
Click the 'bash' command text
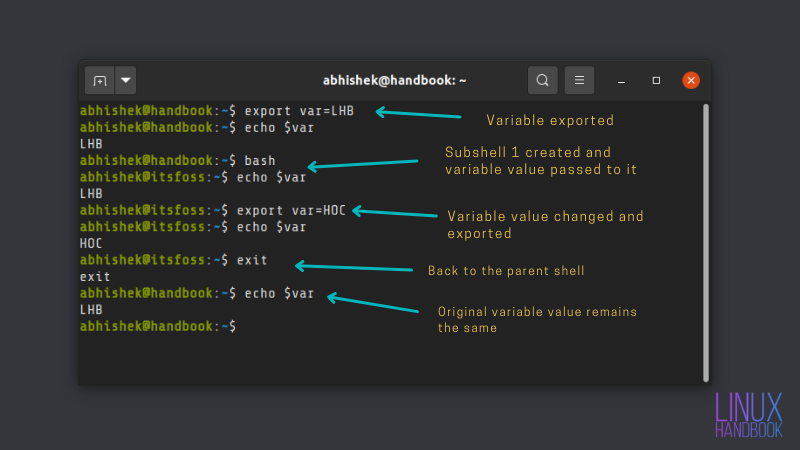tap(260, 161)
